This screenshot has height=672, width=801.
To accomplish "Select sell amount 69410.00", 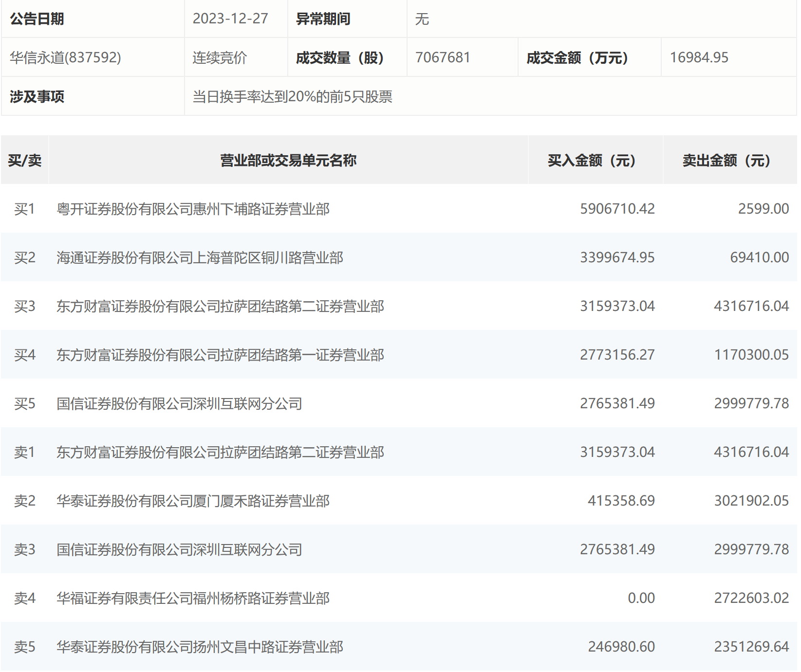I will point(760,257).
